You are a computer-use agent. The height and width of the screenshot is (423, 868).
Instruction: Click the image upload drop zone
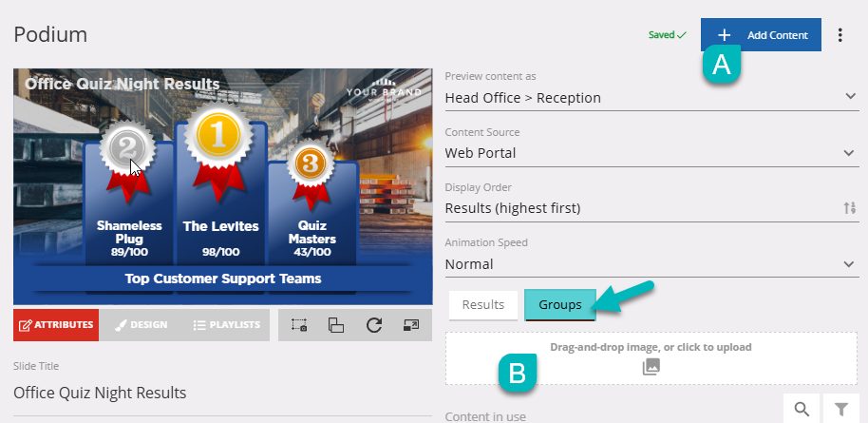pos(651,358)
